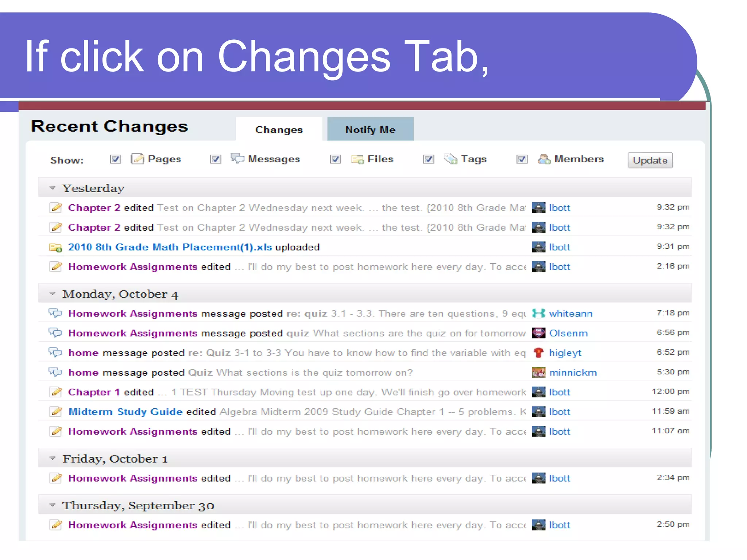The width and height of the screenshot is (747, 560).
Task: Open Homework Assignments message posted by Olsenm
Action: click(x=133, y=333)
